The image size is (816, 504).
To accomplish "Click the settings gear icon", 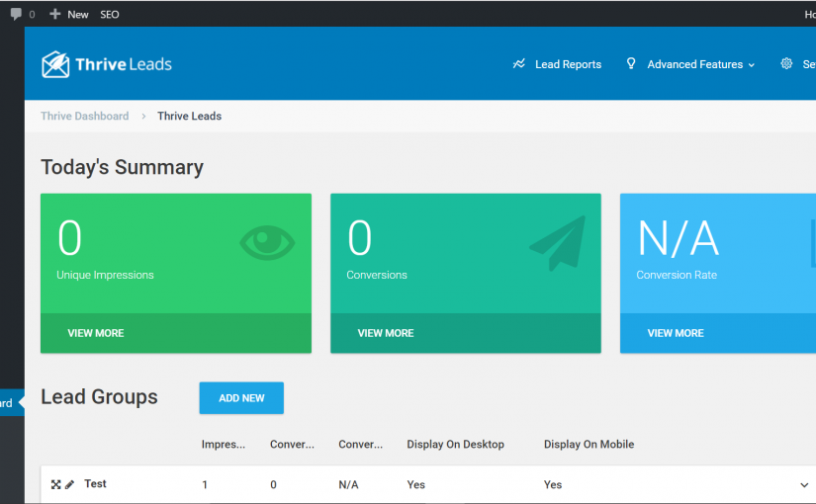I will (786, 63).
